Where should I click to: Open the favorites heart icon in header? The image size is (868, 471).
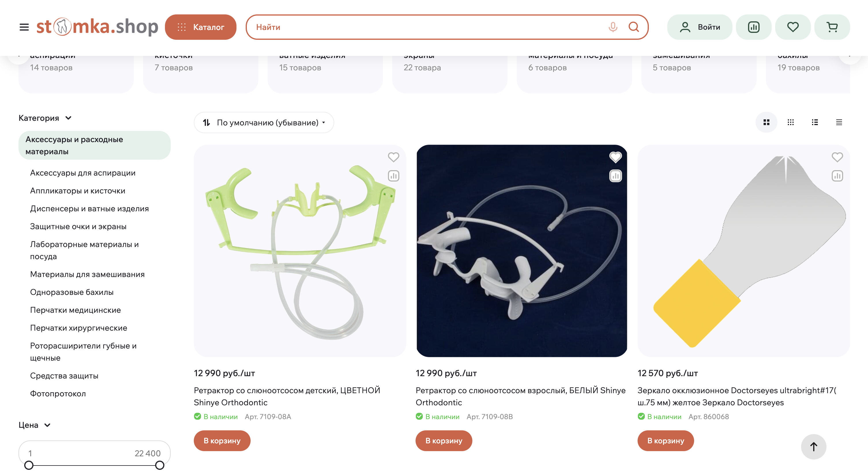792,27
